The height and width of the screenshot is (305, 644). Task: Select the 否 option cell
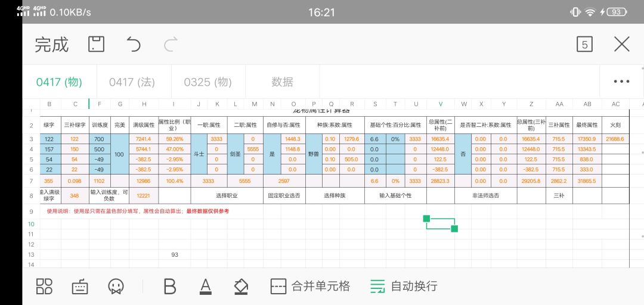tap(463, 154)
